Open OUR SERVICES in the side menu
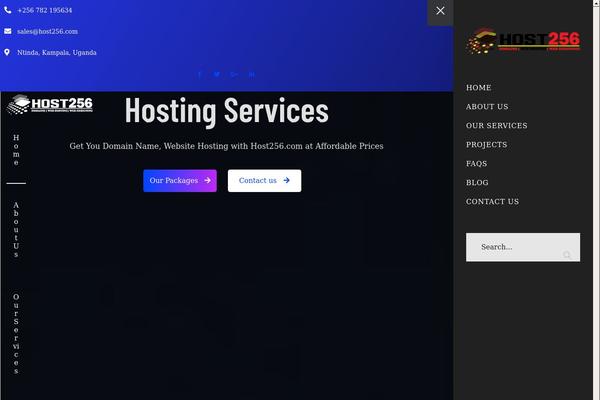The image size is (600, 400). click(x=496, y=126)
